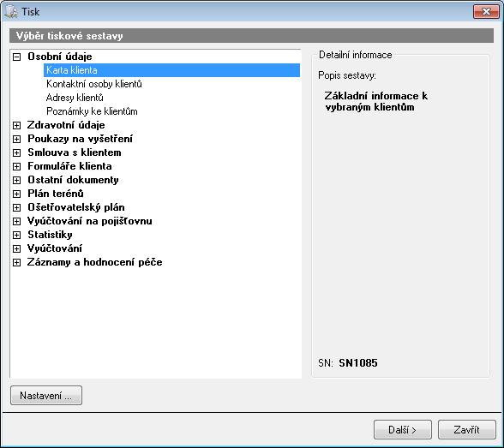
Task: Expand the Ošetřovatelský plán node
Action: tap(17, 208)
